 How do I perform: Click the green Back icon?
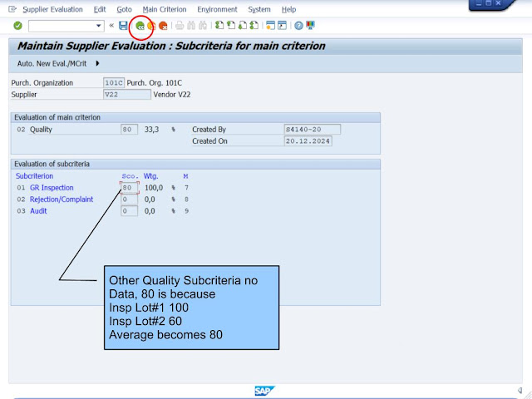click(x=140, y=26)
